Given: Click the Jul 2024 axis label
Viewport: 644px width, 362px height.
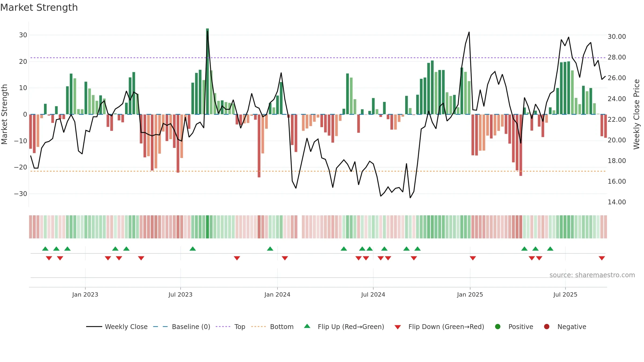Looking at the screenshot, I should coord(373,294).
